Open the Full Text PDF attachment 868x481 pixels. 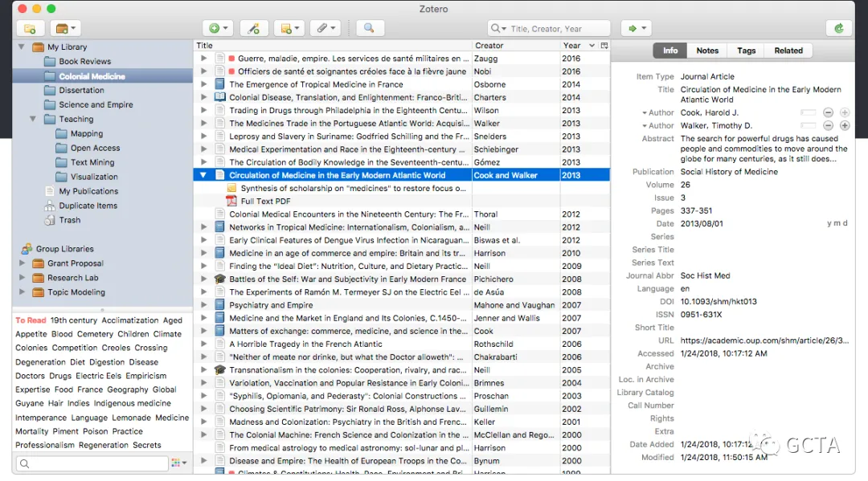click(x=265, y=202)
